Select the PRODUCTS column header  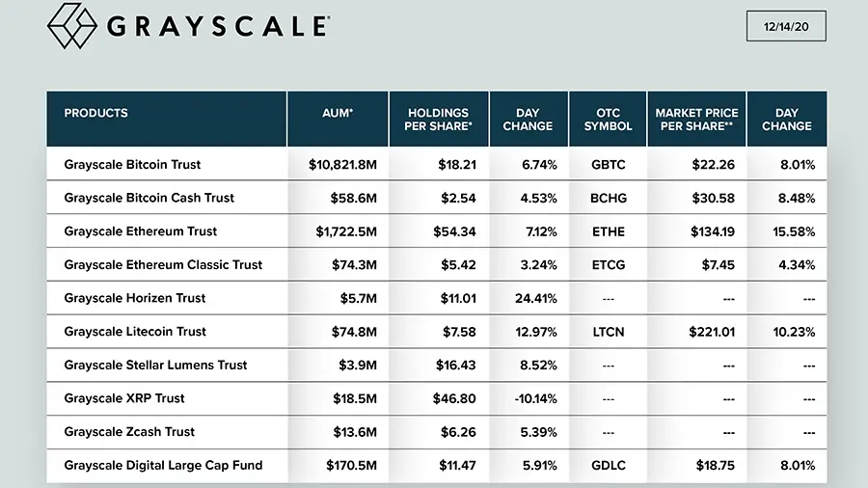click(96, 113)
